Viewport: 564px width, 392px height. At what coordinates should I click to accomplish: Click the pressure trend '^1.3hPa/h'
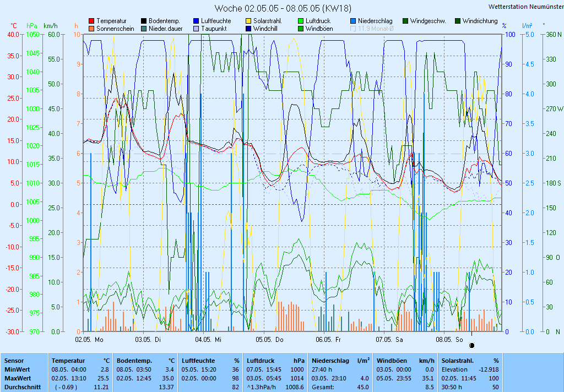(x=262, y=388)
